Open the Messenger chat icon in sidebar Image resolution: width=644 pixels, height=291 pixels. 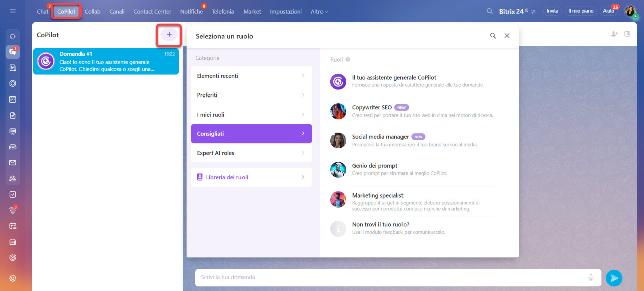(x=13, y=52)
